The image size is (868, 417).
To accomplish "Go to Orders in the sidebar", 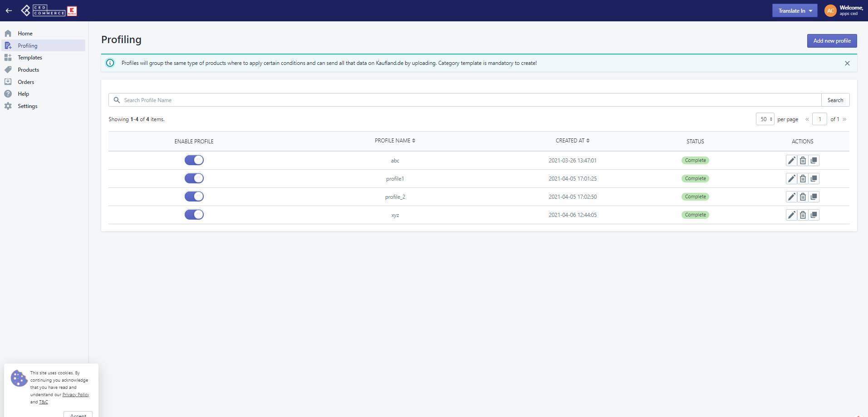I will [26, 82].
